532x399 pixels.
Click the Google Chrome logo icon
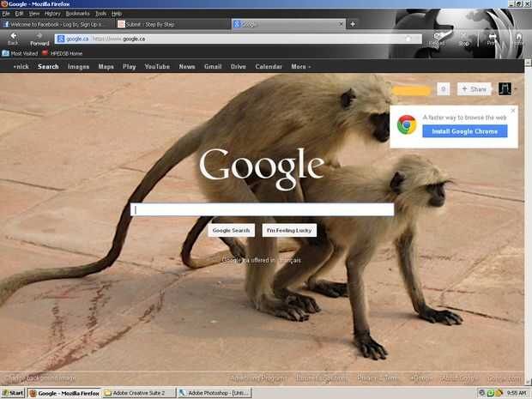[x=407, y=125]
